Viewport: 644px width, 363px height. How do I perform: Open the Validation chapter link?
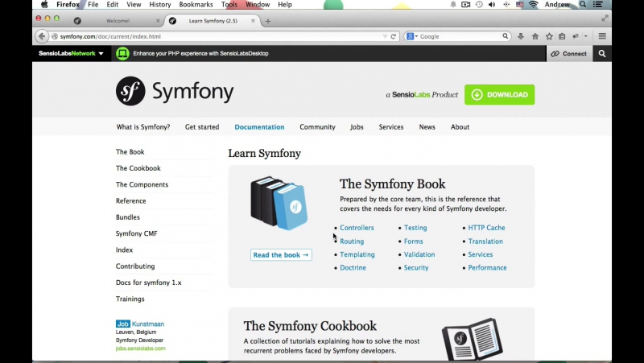pyautogui.click(x=419, y=254)
